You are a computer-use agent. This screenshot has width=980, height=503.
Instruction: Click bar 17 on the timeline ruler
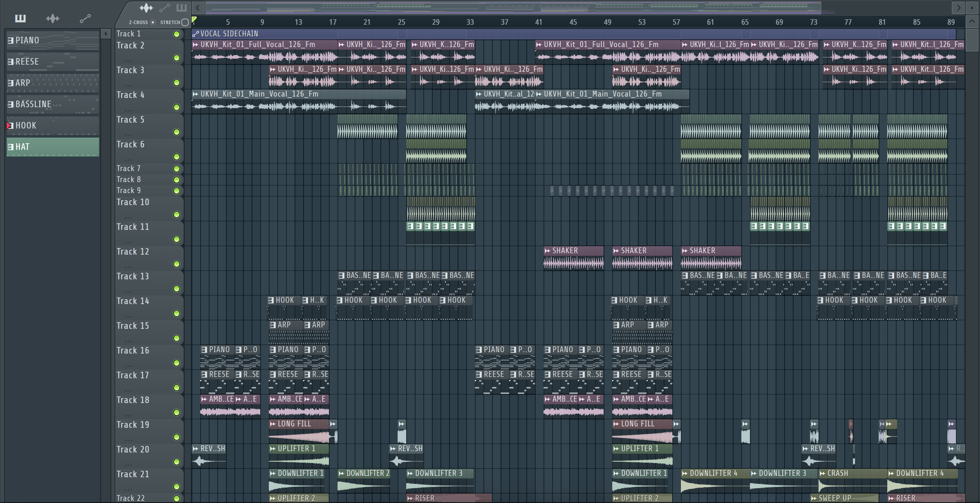click(x=333, y=22)
